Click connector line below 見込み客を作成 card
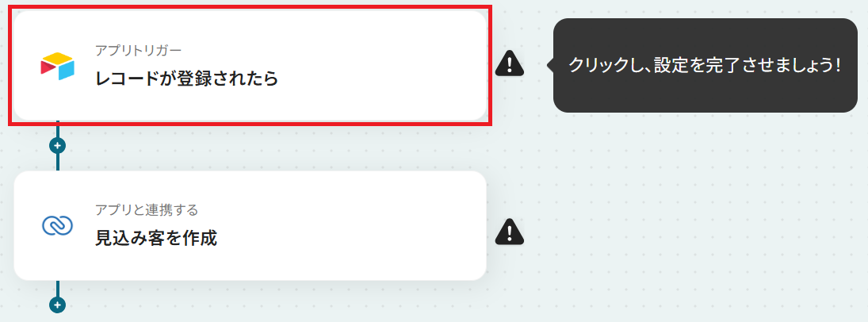This screenshot has height=322, width=868. (x=57, y=288)
